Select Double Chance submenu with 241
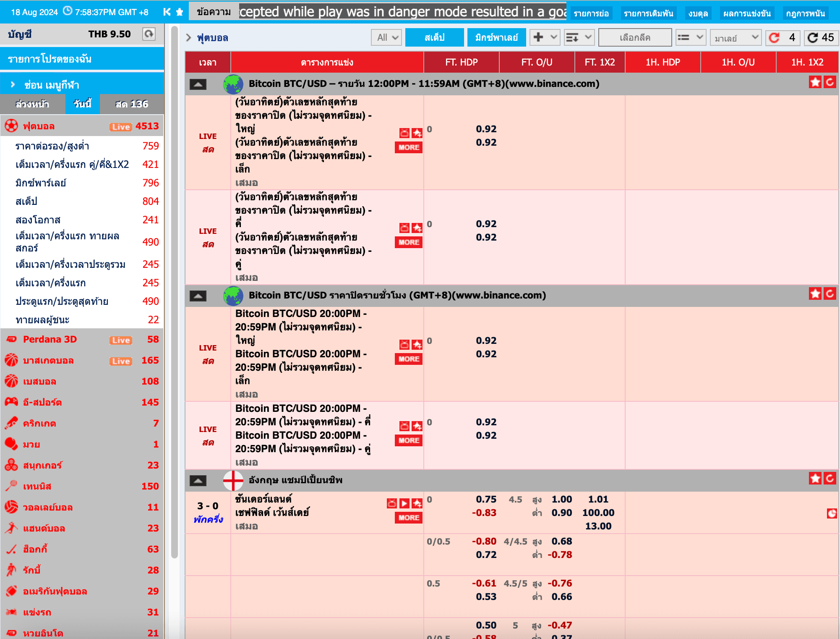The width and height of the screenshot is (840, 639). click(x=82, y=220)
